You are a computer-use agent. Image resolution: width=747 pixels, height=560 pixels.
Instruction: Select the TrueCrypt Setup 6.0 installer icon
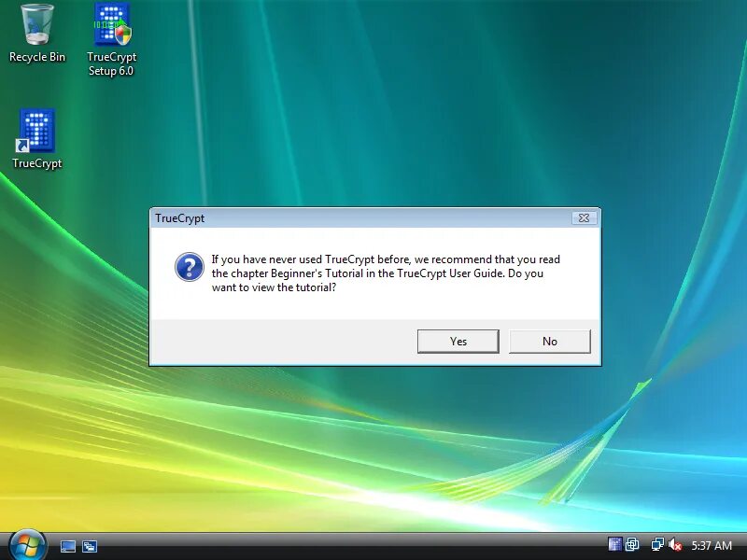tap(112, 39)
